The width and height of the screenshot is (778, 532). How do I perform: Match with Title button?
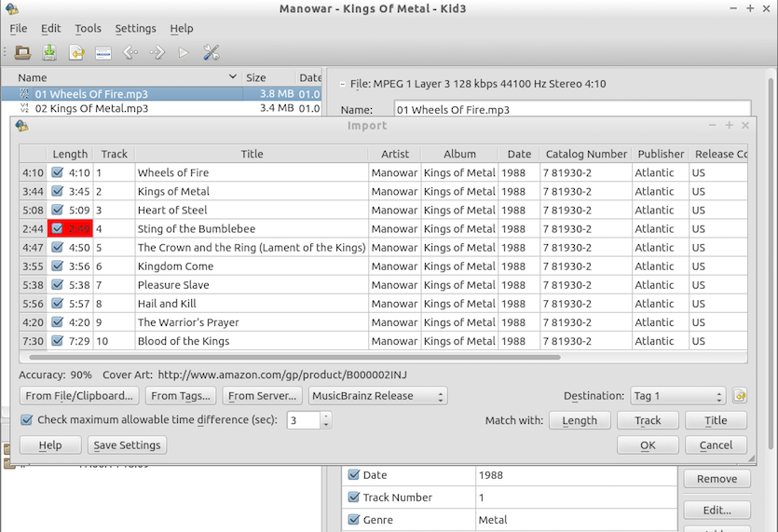coord(716,420)
